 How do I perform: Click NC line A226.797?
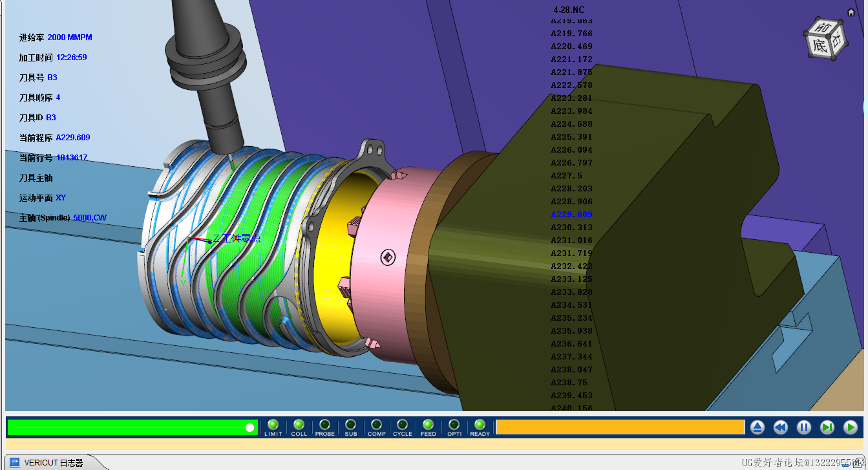click(571, 163)
